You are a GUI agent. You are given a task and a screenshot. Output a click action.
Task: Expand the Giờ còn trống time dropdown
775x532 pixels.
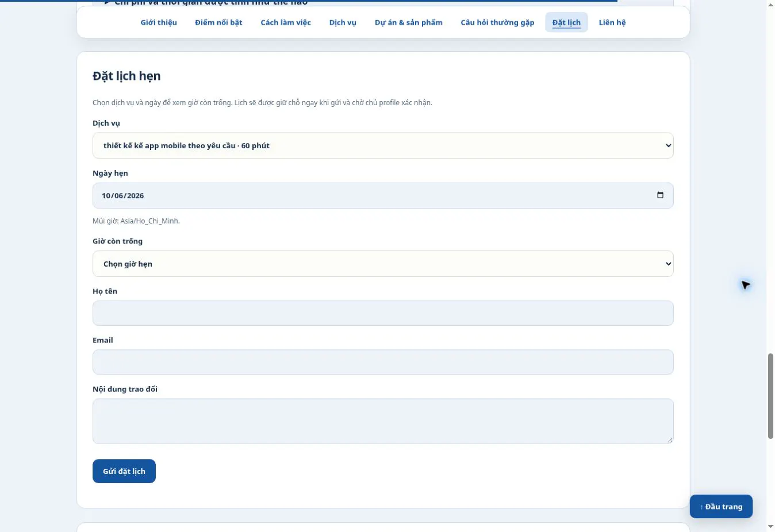pos(383,264)
